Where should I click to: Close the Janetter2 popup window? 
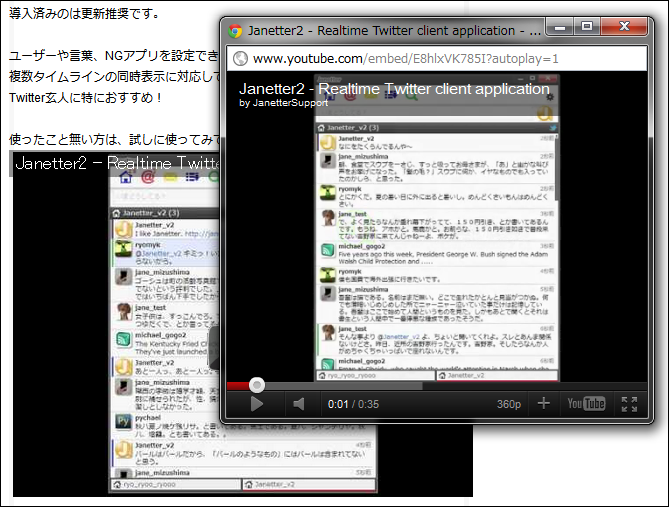click(x=624, y=27)
